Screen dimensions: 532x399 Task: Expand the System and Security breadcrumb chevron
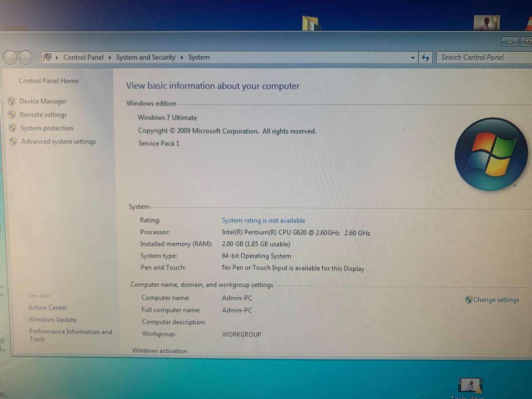click(181, 57)
